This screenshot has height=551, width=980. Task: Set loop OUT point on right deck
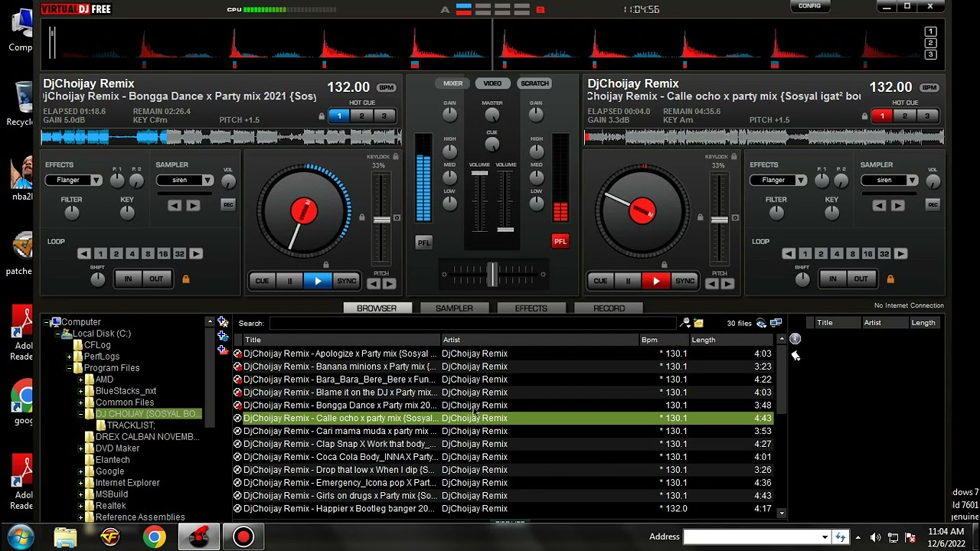[861, 279]
